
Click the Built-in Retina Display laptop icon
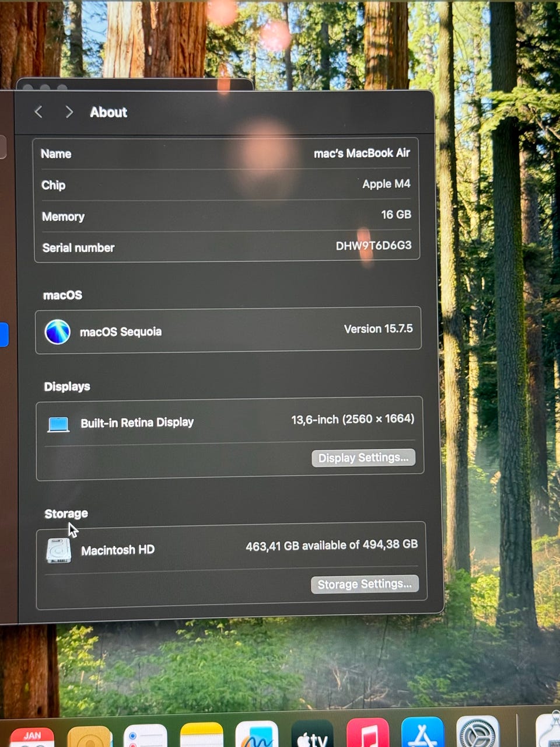[x=58, y=424]
